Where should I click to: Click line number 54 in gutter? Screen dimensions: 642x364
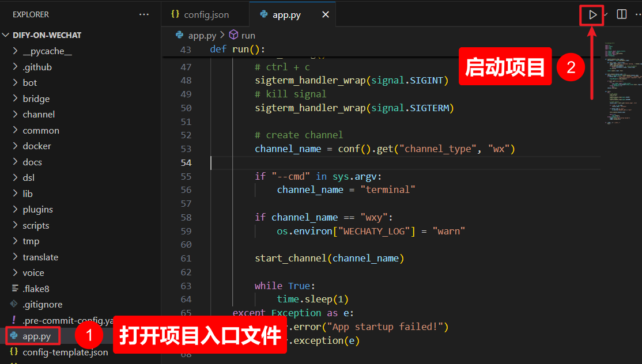pyautogui.click(x=186, y=163)
